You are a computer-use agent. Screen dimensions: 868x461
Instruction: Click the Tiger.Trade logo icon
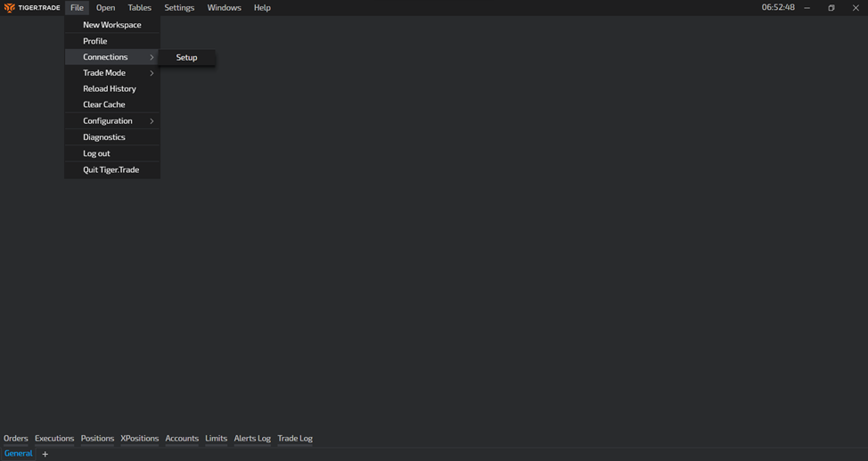[x=10, y=8]
